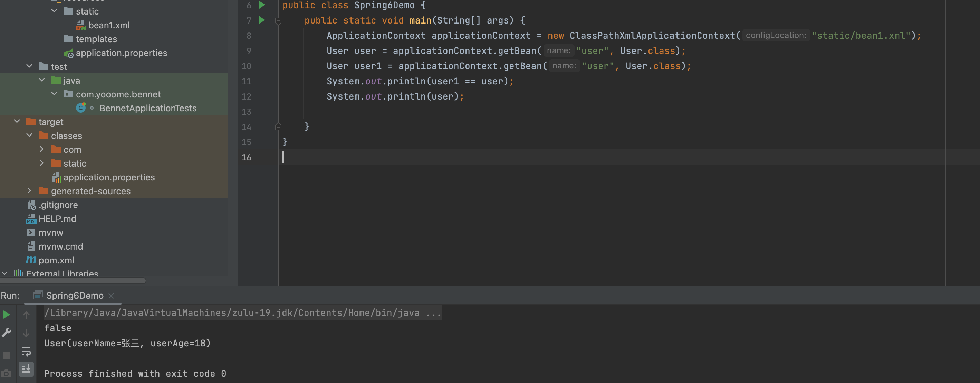Screen dimensions: 980x383
Task: Select the Spring6Demo run tab
Action: tap(75, 296)
